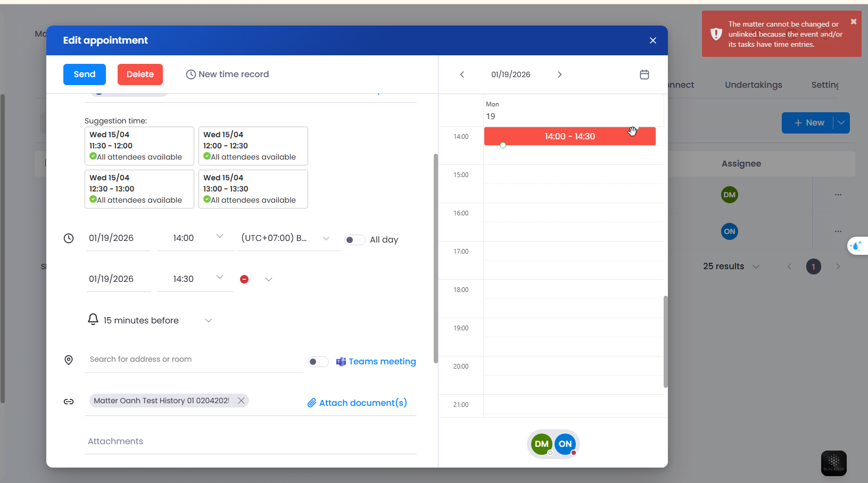
Task: Open the calendar date picker icon
Action: [644, 74]
